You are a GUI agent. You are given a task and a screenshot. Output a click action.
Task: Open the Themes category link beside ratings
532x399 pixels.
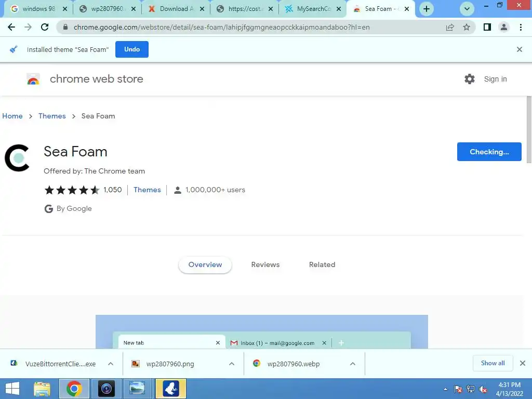click(147, 190)
